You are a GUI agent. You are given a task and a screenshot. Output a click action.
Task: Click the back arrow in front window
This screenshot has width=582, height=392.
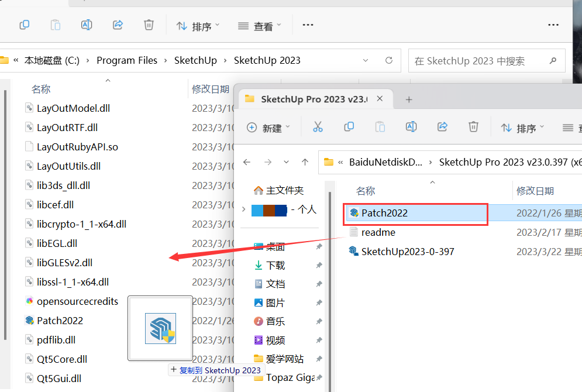(x=247, y=162)
